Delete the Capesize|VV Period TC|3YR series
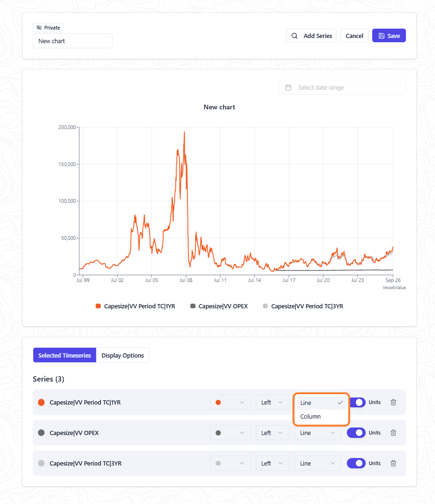Screen dimensions: 435x504 coord(393,463)
